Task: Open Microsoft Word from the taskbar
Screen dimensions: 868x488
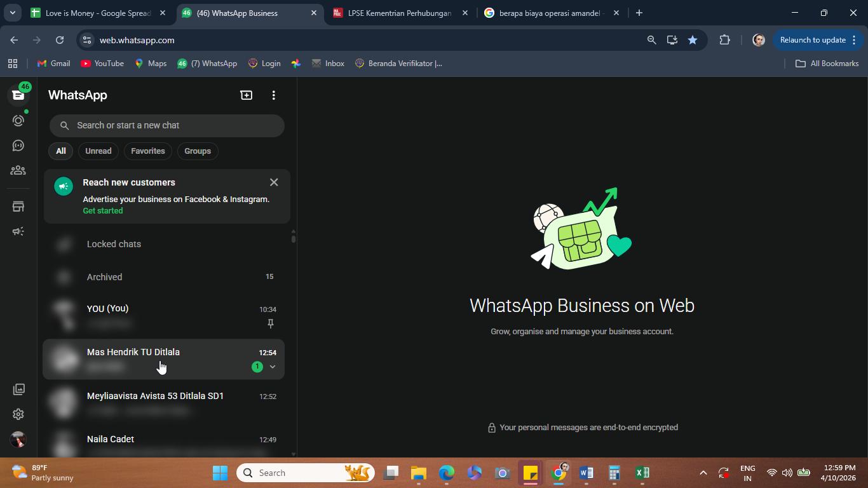Action: pos(586,473)
